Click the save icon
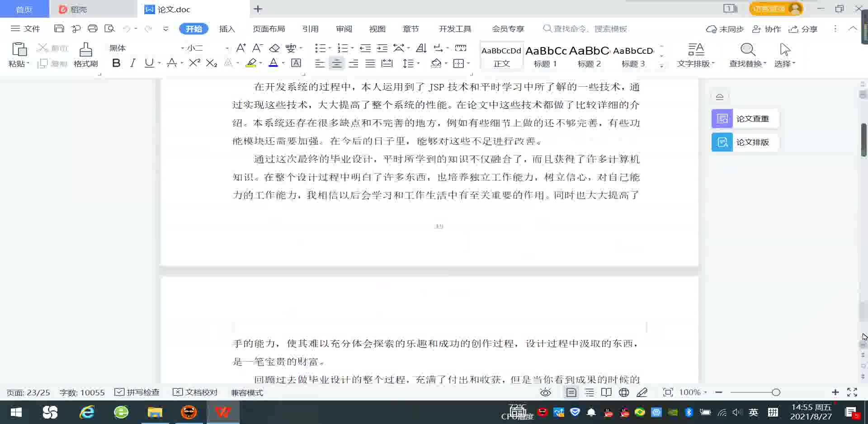 (x=59, y=28)
